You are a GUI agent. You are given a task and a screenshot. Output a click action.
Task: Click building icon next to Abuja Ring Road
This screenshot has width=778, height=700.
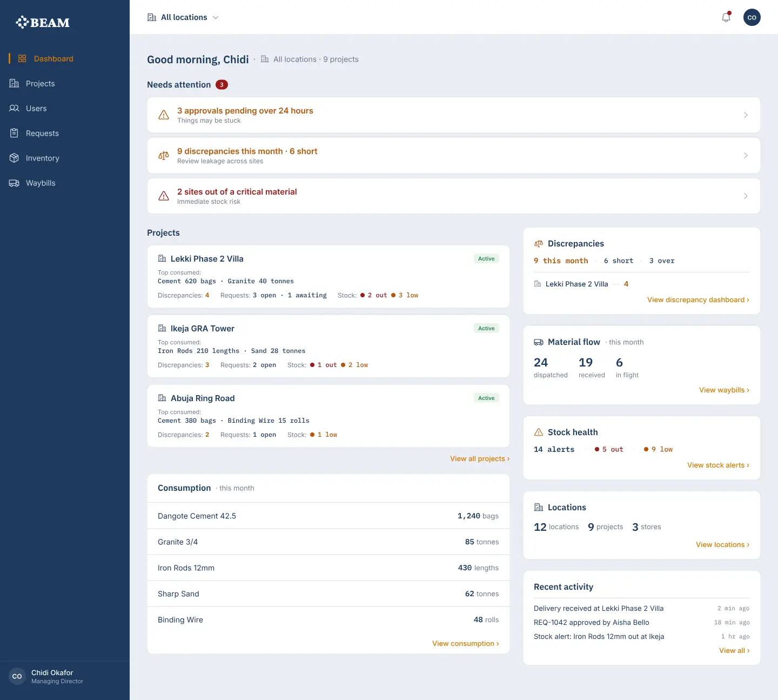point(162,398)
